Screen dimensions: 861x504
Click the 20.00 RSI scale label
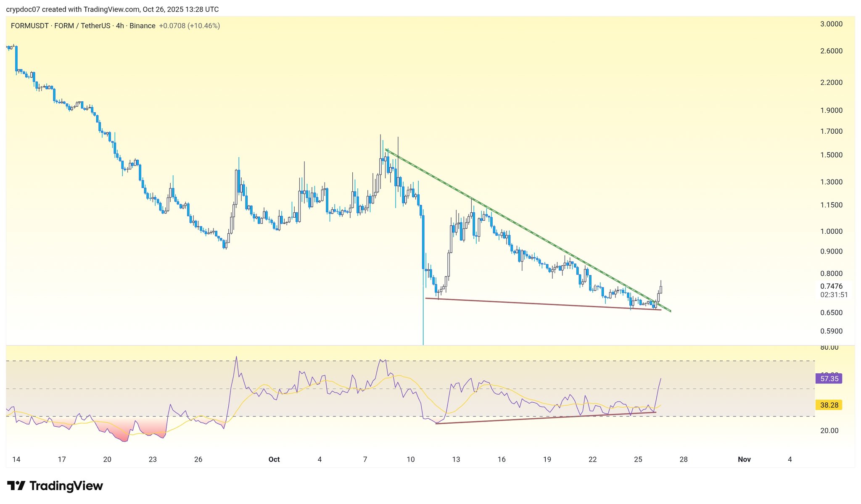point(829,430)
